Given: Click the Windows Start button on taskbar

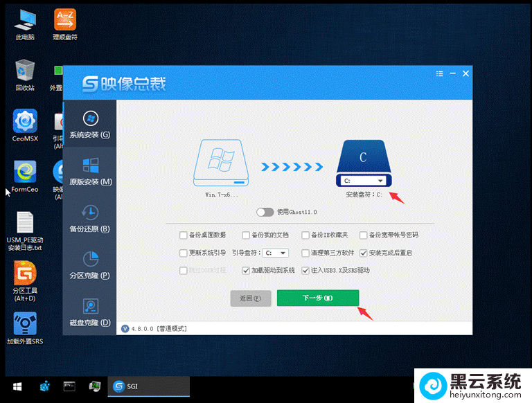Looking at the screenshot, I should [x=16, y=386].
